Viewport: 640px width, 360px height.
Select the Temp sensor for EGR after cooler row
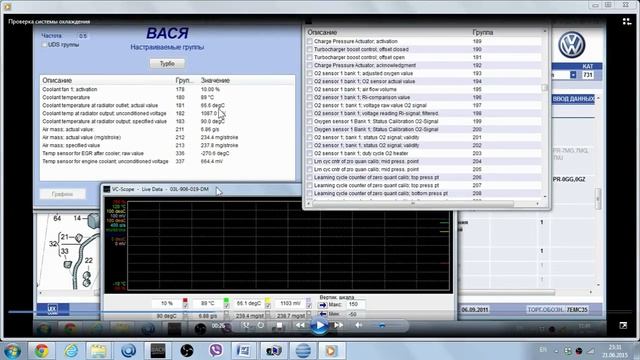[167, 153]
